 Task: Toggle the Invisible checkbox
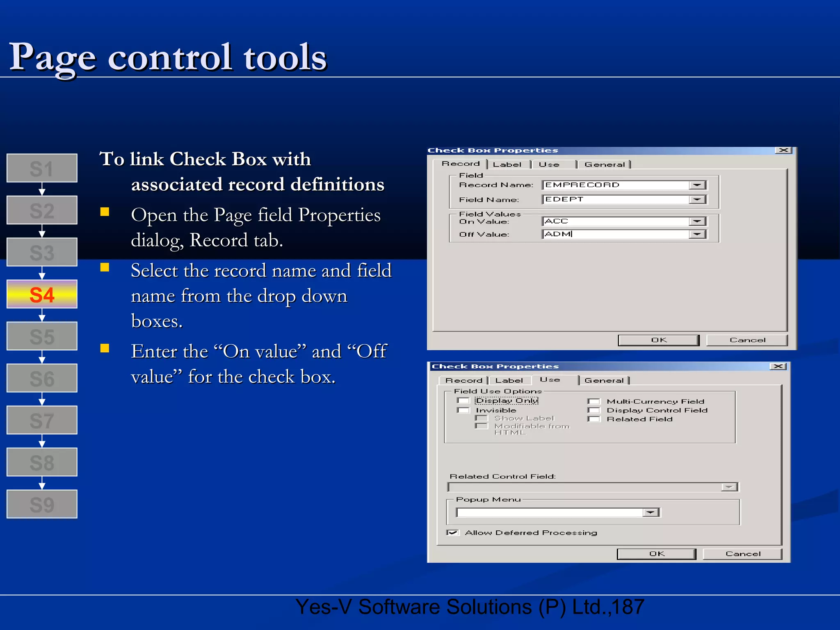(x=463, y=410)
